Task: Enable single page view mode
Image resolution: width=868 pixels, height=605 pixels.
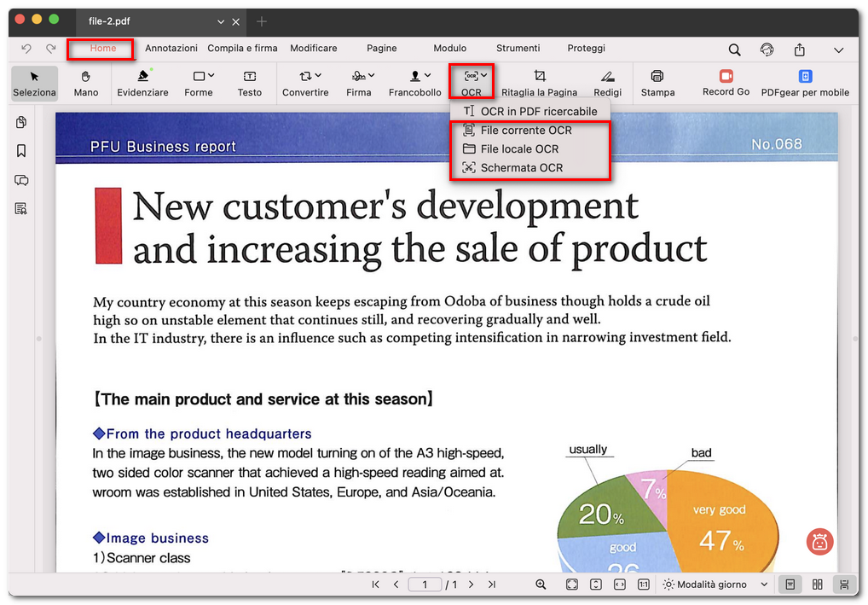Action: point(790,585)
